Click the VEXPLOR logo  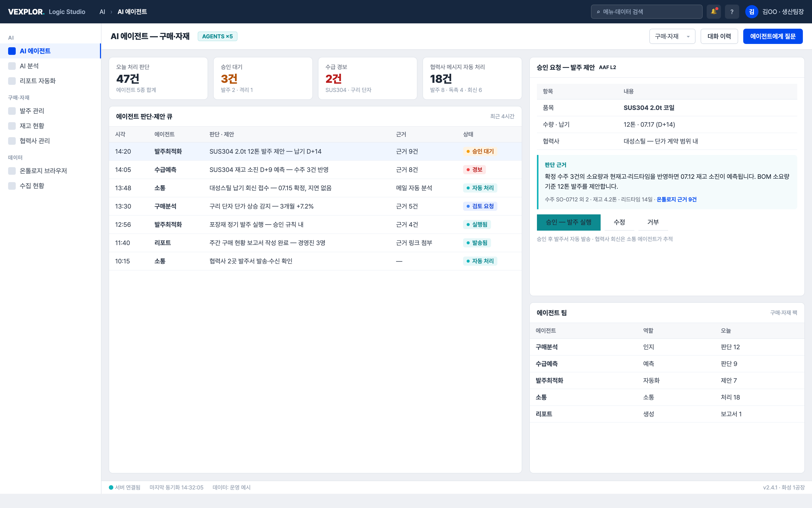pyautogui.click(x=26, y=12)
